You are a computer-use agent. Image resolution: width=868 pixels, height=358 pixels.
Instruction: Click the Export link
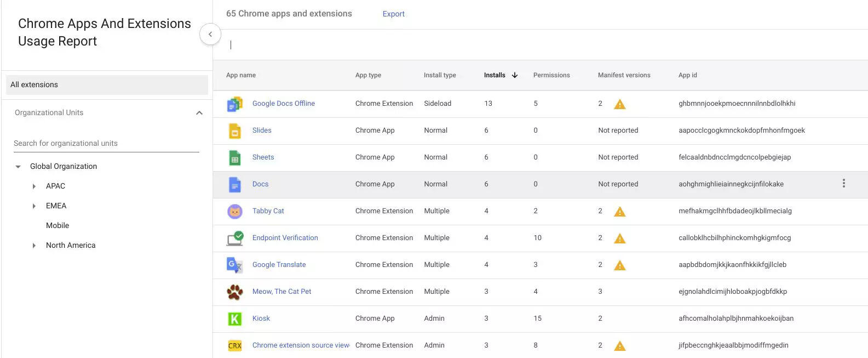tap(393, 14)
